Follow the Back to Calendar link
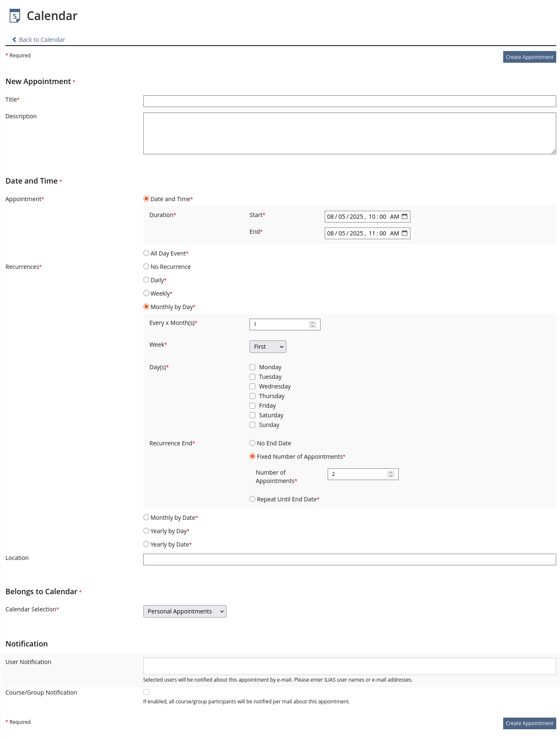Image resolution: width=560 pixels, height=741 pixels. coord(42,40)
